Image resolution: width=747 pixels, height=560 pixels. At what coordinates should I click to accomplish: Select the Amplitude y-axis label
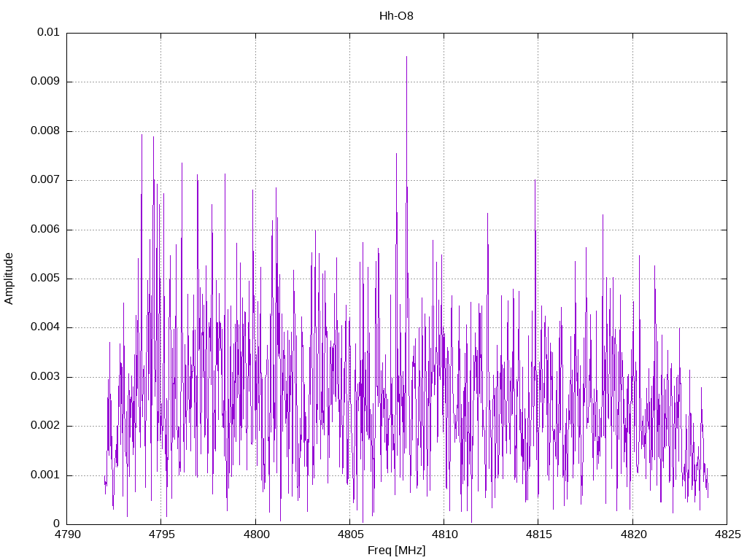[x=9, y=279]
